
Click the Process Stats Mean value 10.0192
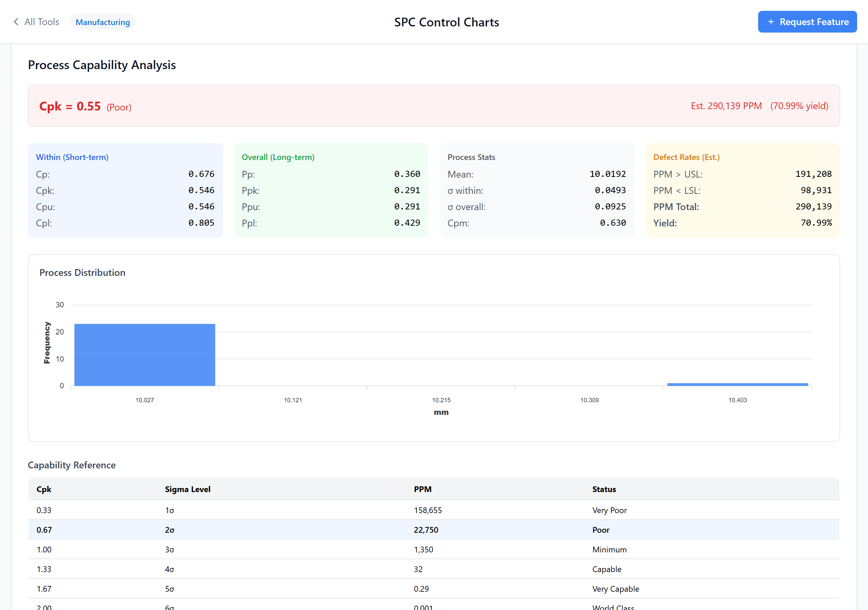608,174
